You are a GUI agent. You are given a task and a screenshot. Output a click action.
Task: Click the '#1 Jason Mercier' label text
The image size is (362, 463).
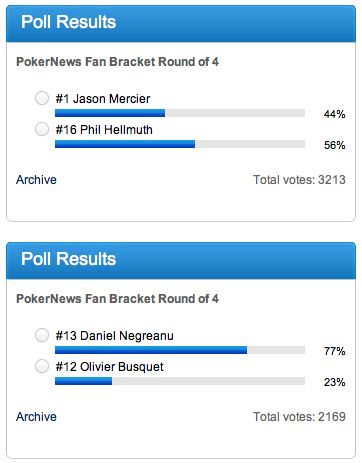(103, 99)
